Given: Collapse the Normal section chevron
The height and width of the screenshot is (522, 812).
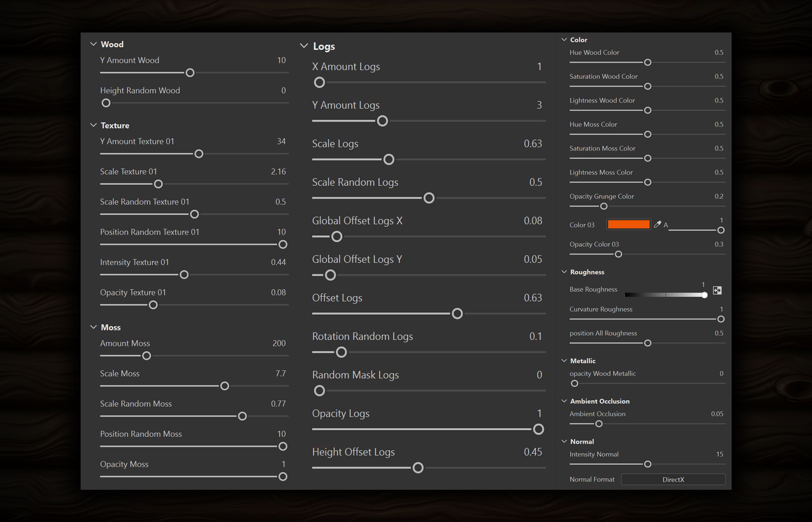Looking at the screenshot, I should coord(564,441).
